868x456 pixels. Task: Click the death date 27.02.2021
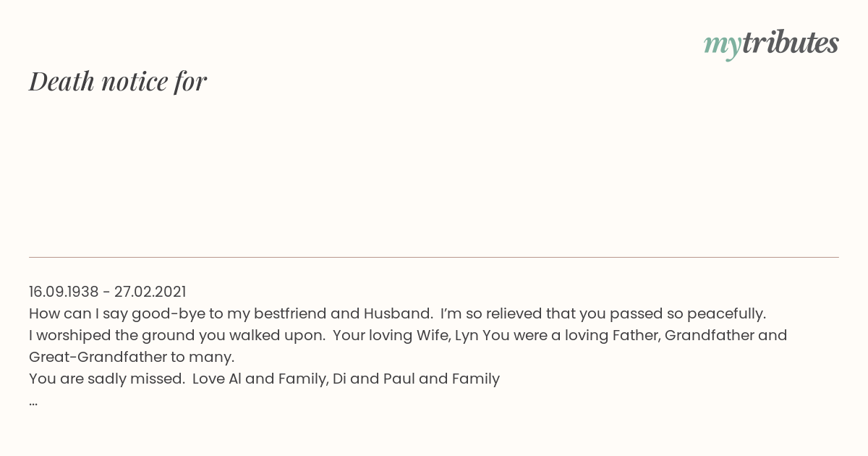click(x=150, y=292)
